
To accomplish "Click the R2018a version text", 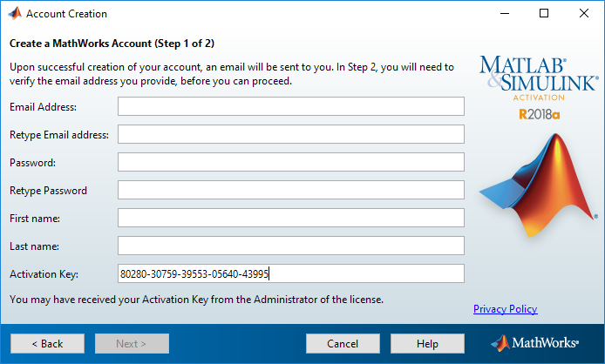I will pyautogui.click(x=539, y=114).
